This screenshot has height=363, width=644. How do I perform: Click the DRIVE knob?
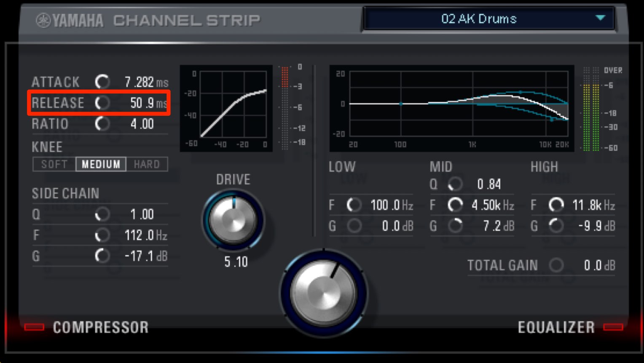pos(233,220)
